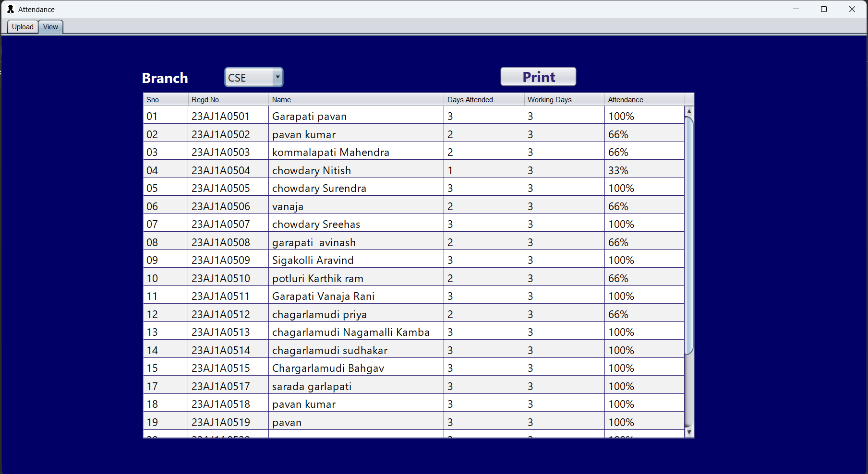This screenshot has height=474, width=868.
Task: Click the vertical scrollbar thumb
Action: tap(689, 235)
